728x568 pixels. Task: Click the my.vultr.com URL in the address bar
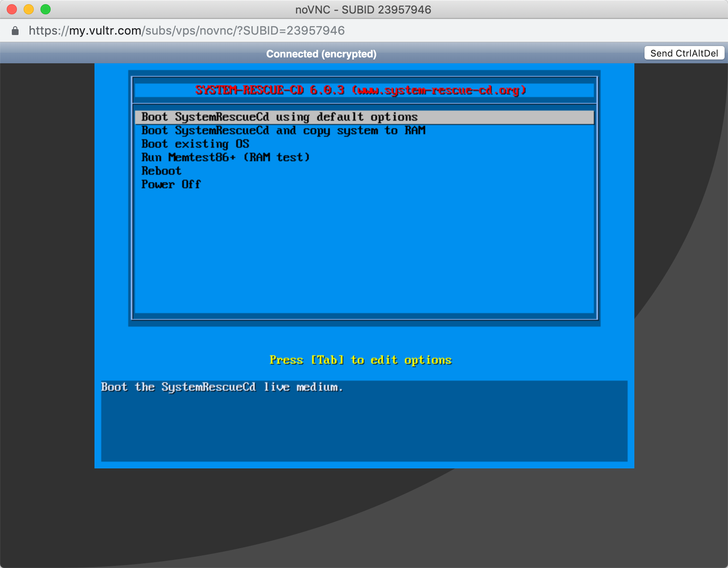click(186, 31)
